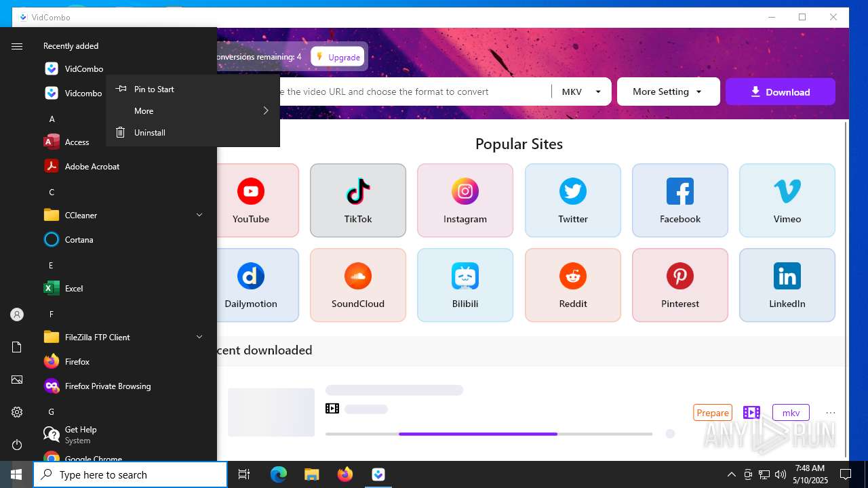
Task: Open Documents icon in Start sidebar
Action: 17,347
